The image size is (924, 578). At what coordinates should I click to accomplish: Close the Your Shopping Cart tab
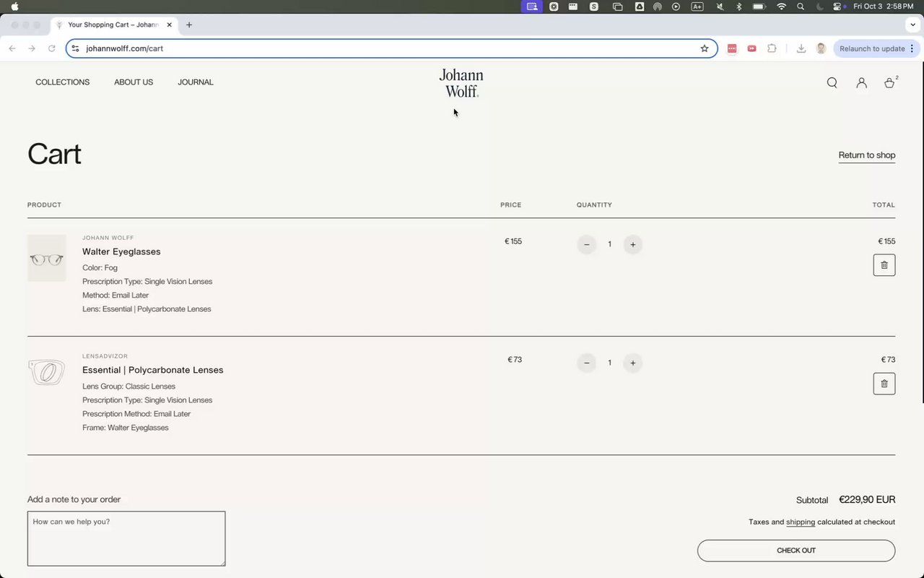pos(170,25)
